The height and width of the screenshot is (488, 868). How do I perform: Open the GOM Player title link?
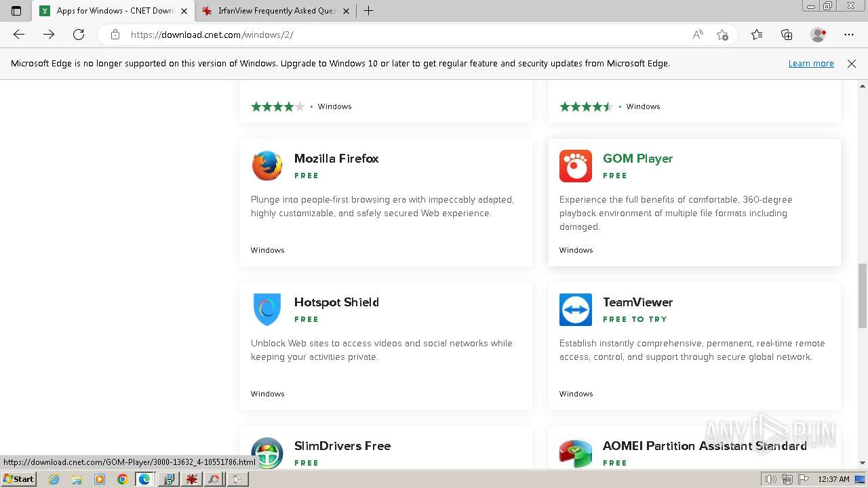click(x=637, y=159)
